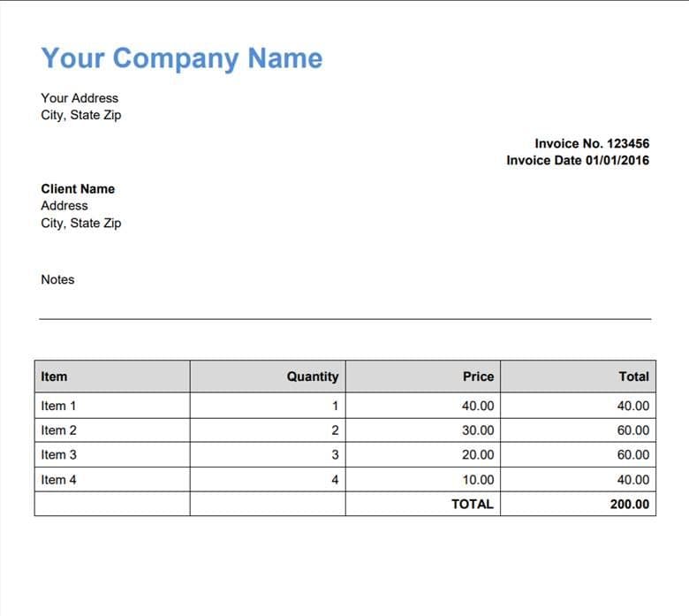Click the Quantity column header

pyautogui.click(x=312, y=376)
